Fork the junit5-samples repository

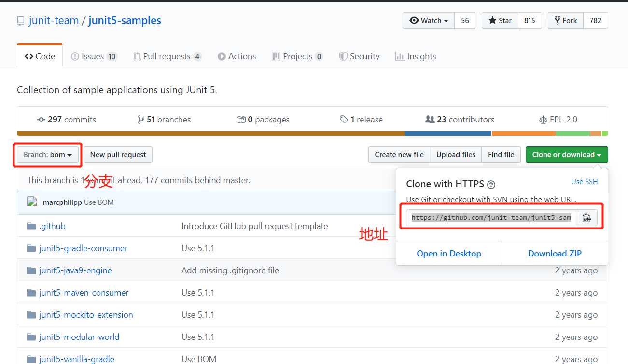pyautogui.click(x=566, y=21)
